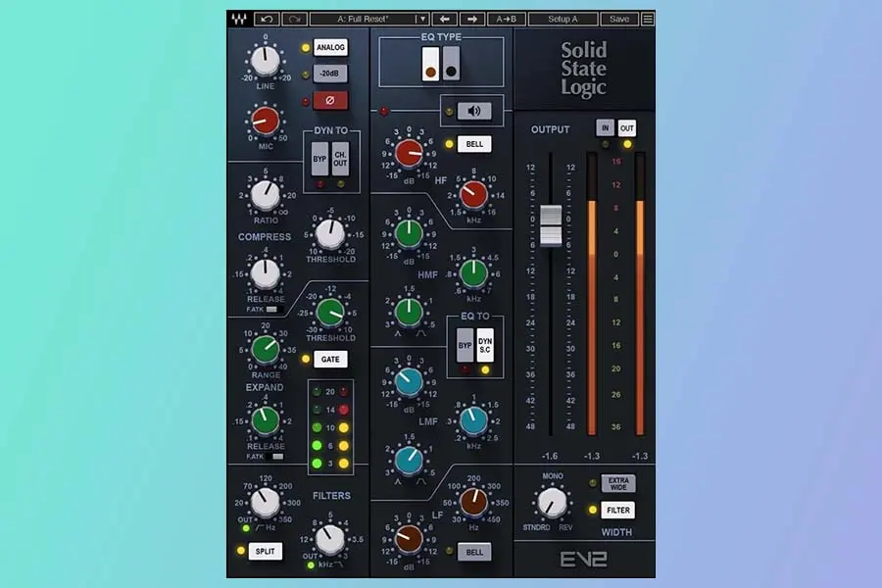Flip the COMPRESS F.ATK switch

click(x=273, y=309)
